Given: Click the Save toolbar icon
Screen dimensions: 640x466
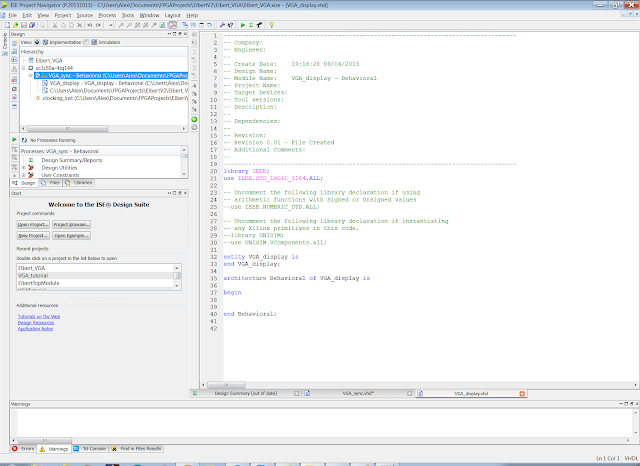Looking at the screenshot, I should pos(24,25).
